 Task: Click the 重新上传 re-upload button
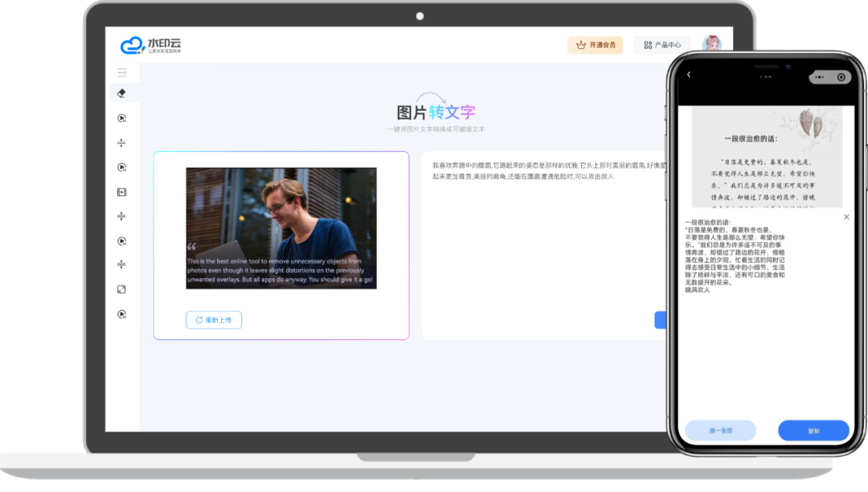tap(214, 320)
